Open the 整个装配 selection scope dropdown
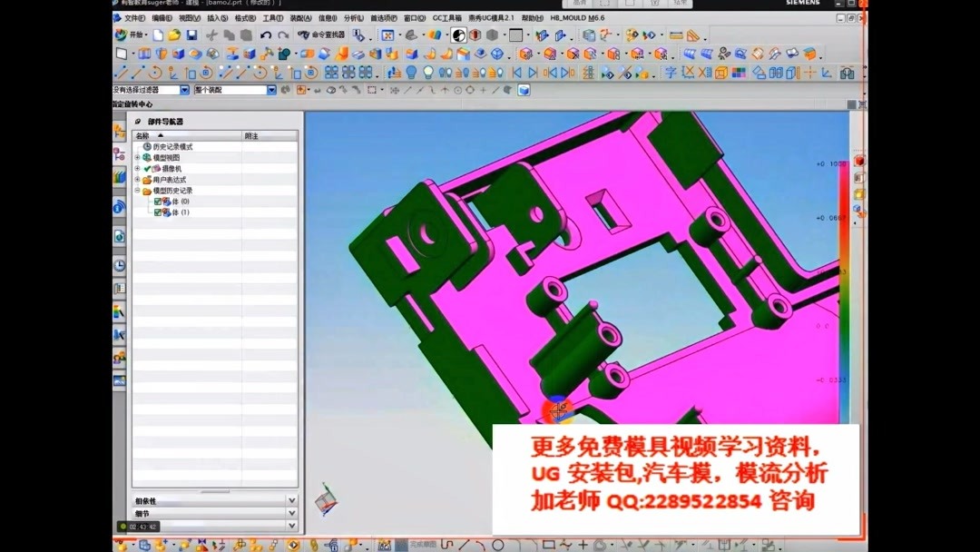 (x=272, y=90)
